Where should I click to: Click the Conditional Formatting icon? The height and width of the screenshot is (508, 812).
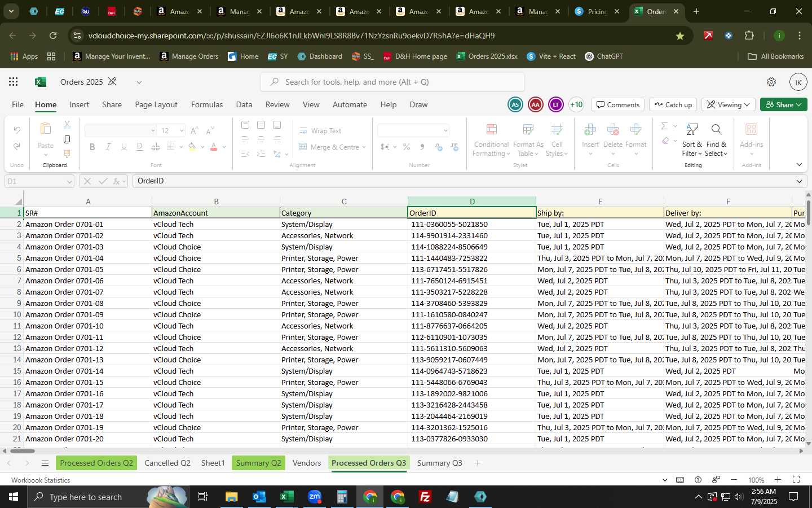point(491,129)
